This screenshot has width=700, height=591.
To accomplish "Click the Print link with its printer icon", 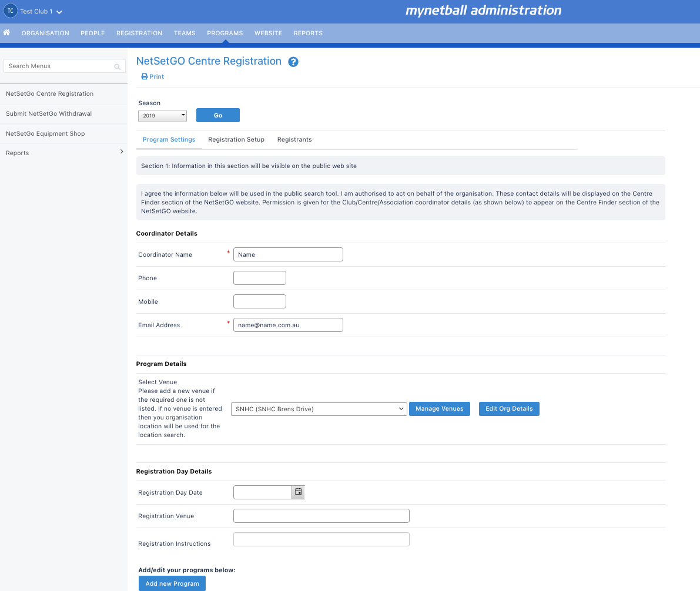I will click(153, 76).
